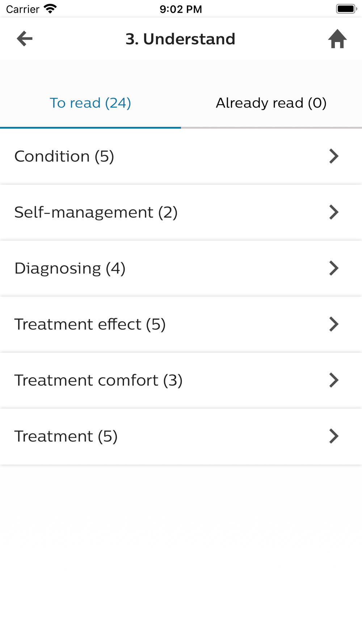Screen dimensions: 362x644
Task: Switch to the 'To read (24)' tab
Action: tap(90, 103)
